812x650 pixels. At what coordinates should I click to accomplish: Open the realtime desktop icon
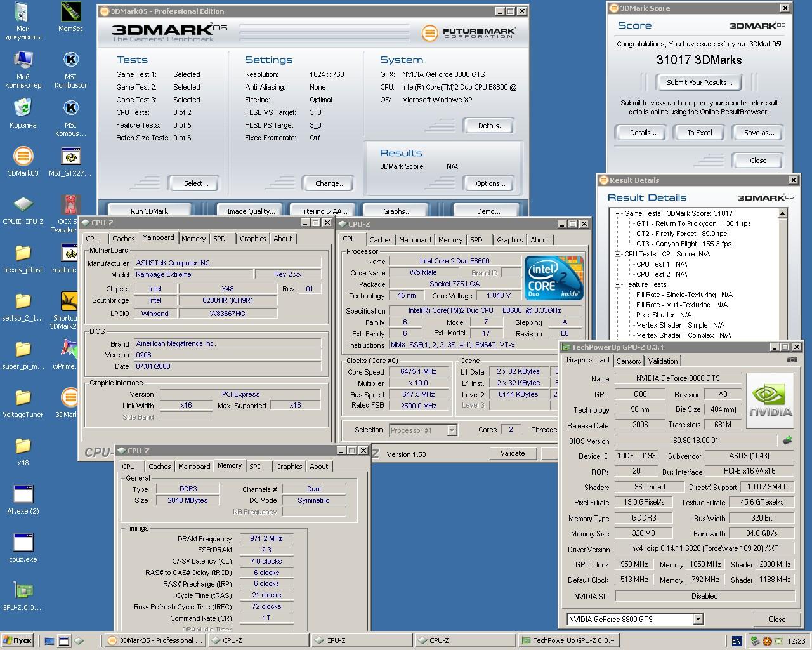point(69,258)
